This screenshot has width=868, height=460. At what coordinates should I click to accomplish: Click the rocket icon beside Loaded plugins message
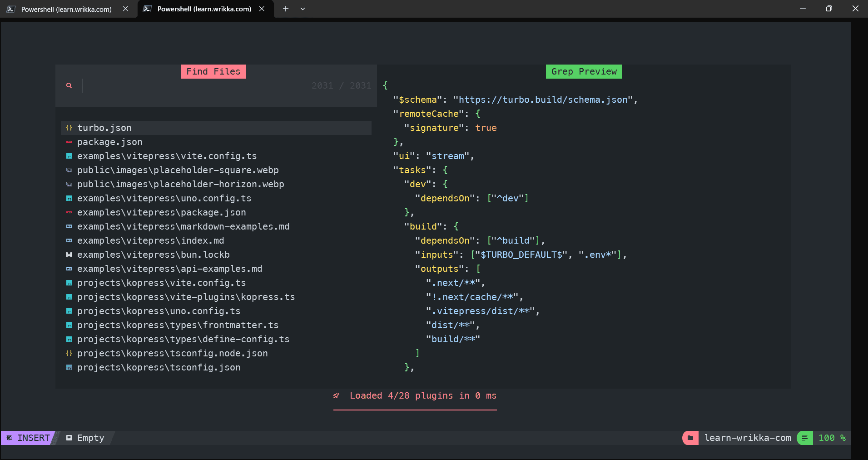(x=336, y=395)
